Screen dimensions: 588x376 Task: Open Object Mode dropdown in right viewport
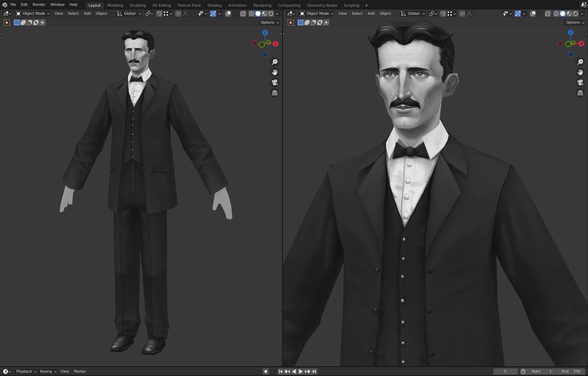pyautogui.click(x=317, y=13)
